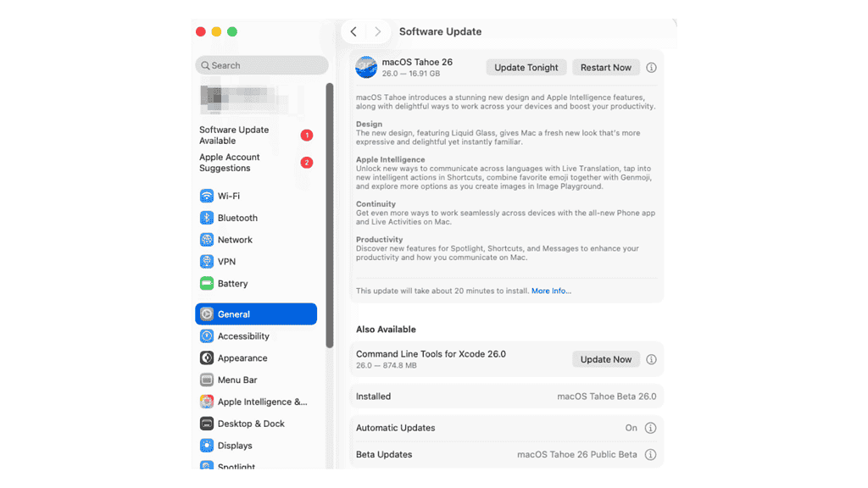
Task: Select the Battery label in sidebar
Action: [x=232, y=283]
